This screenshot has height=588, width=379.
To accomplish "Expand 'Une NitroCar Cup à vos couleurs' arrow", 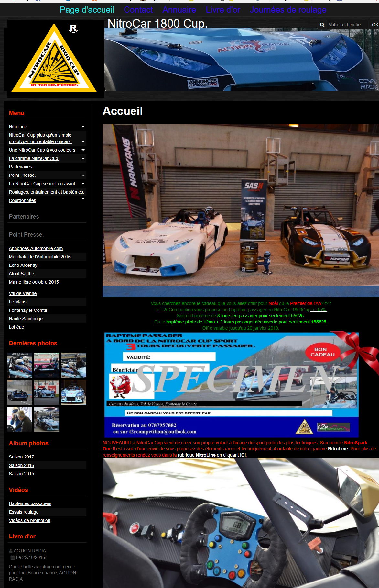I will point(83,150).
